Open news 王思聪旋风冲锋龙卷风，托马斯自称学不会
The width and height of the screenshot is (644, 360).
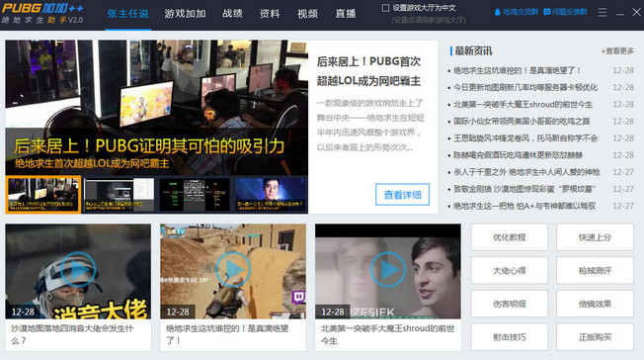pos(525,138)
